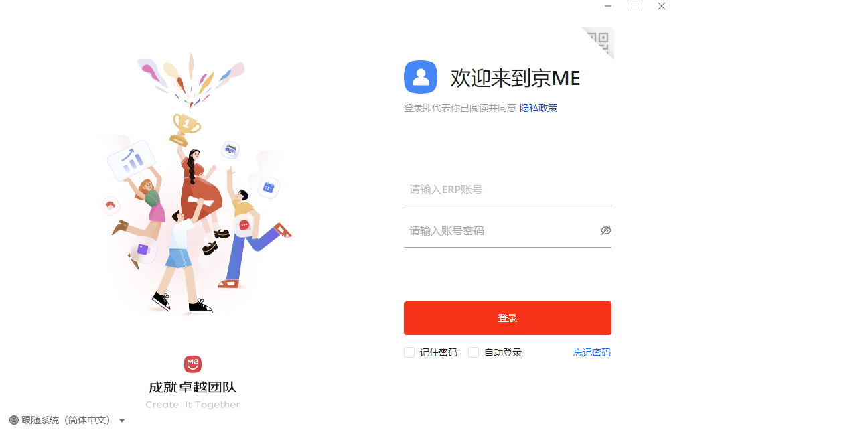The width and height of the screenshot is (868, 434).
Task: Click the calendar icon in illustration
Action: [269, 188]
